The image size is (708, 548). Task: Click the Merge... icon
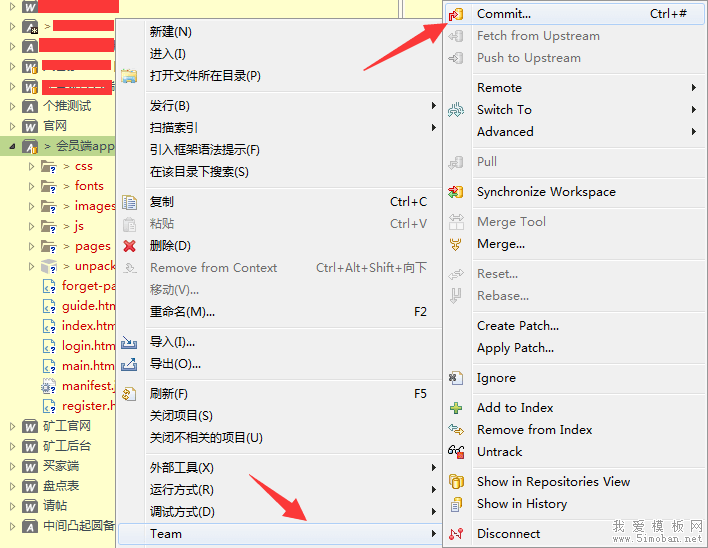click(x=456, y=244)
